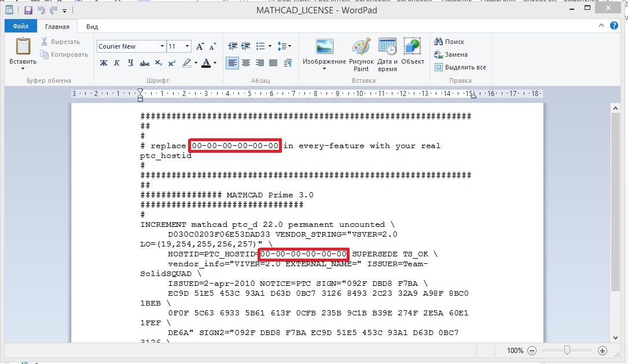628x364 pixels.
Task: Toggle superscript X² formatting
Action: (x=172, y=63)
